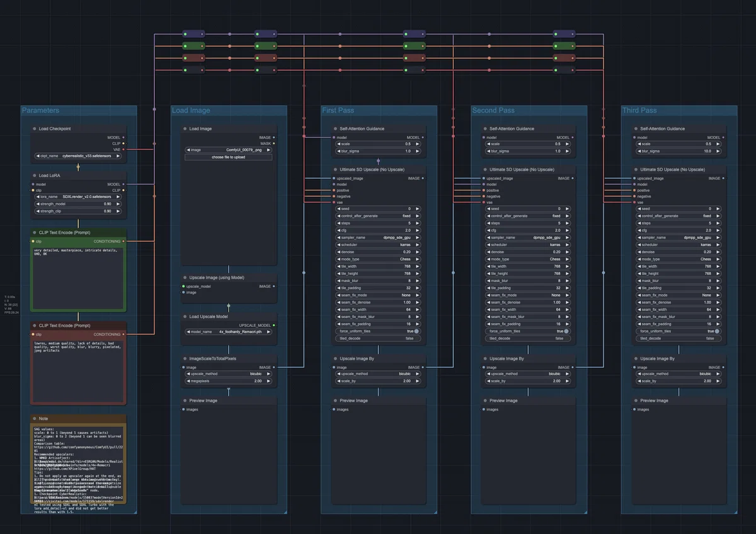This screenshot has width=756, height=534.
Task: Open seam_fix_mode selector in First Pass
Action: click(378, 295)
